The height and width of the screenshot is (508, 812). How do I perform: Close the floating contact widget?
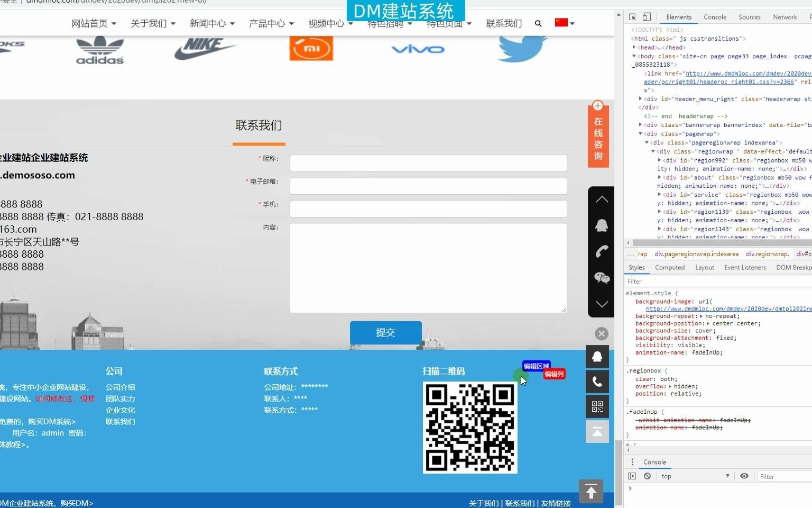tap(602, 334)
